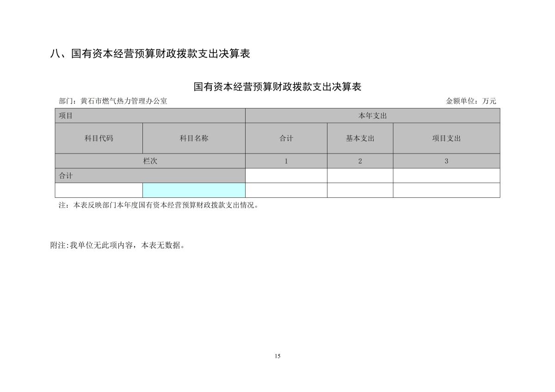Viewport: 555px width, 392px height.
Task: Click column number 1 in 栏次 row
Action: point(286,161)
